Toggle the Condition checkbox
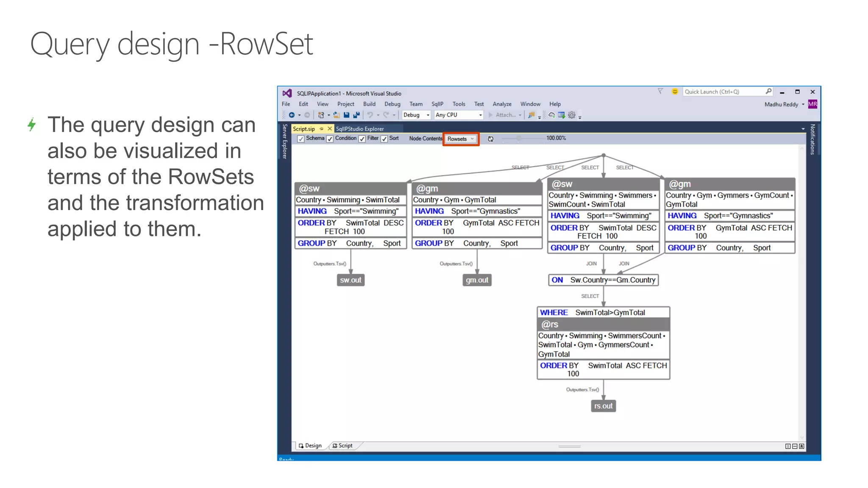 [x=330, y=139]
